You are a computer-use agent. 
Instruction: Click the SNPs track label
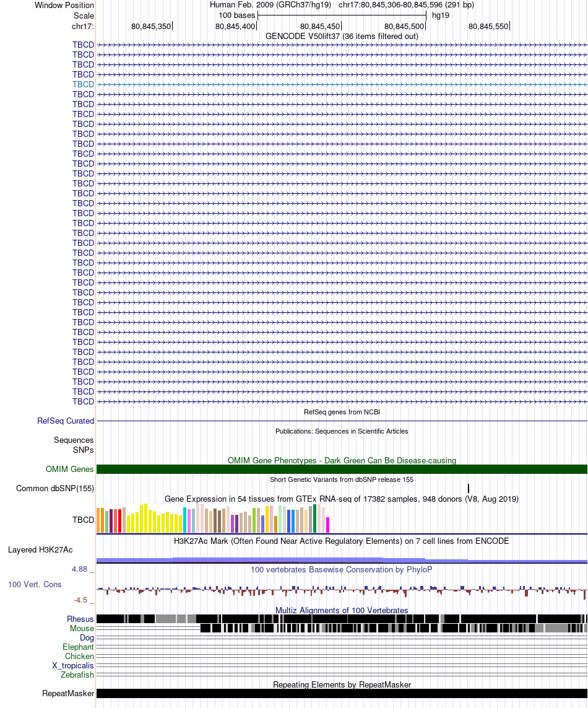pos(83,450)
